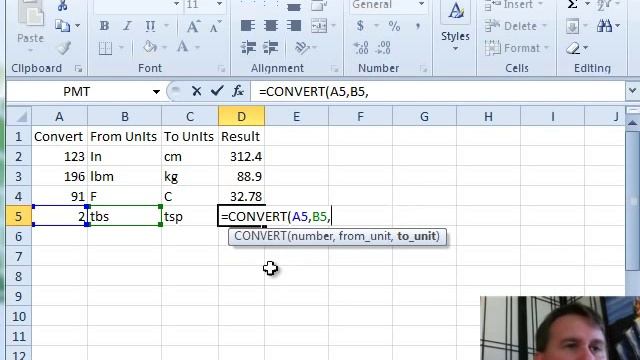Screen dimensions: 640x360
Task: Select column A header
Action: tap(59, 117)
